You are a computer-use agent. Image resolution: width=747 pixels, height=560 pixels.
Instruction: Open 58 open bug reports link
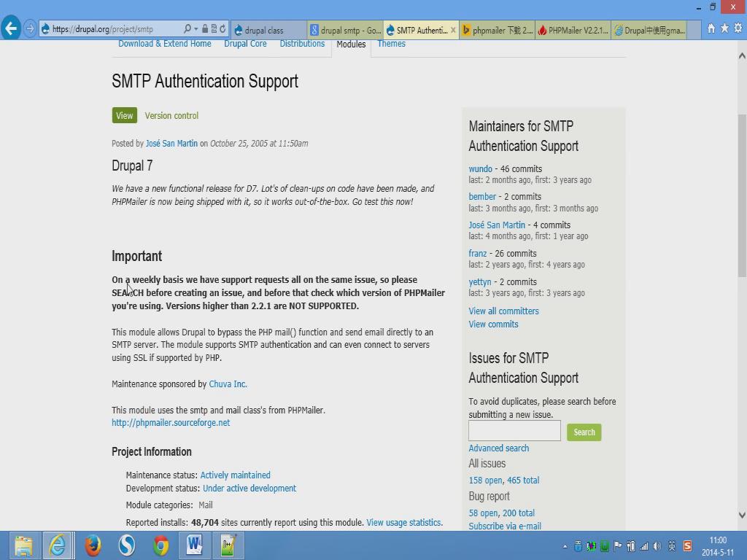(x=483, y=513)
